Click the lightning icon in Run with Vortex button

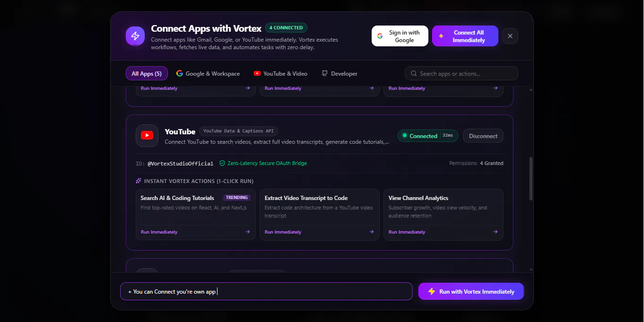[432, 291]
